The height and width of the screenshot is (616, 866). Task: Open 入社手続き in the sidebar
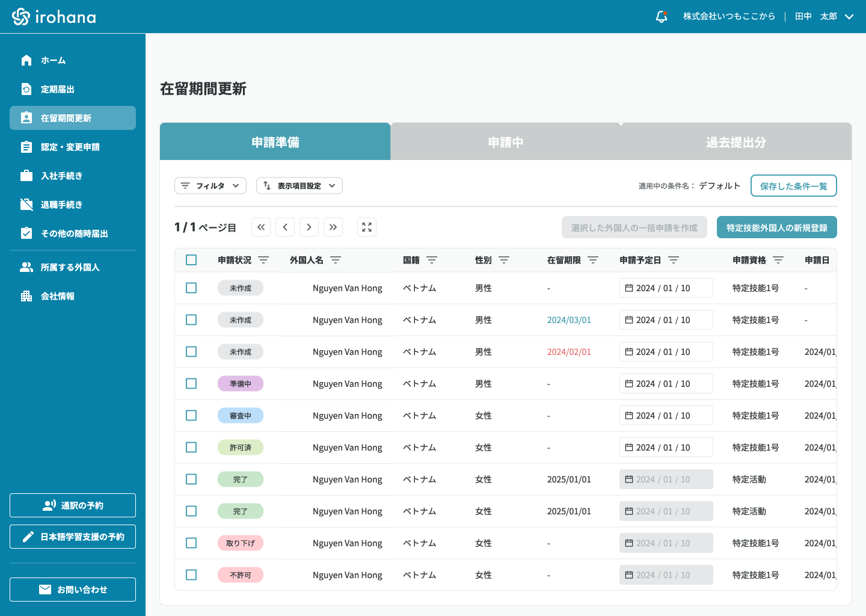tap(61, 176)
